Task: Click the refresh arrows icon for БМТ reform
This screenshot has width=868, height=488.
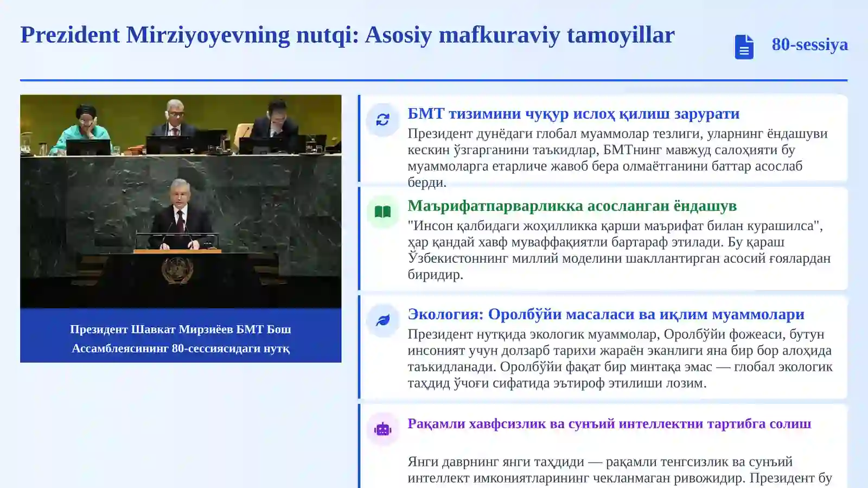Action: pyautogui.click(x=382, y=119)
